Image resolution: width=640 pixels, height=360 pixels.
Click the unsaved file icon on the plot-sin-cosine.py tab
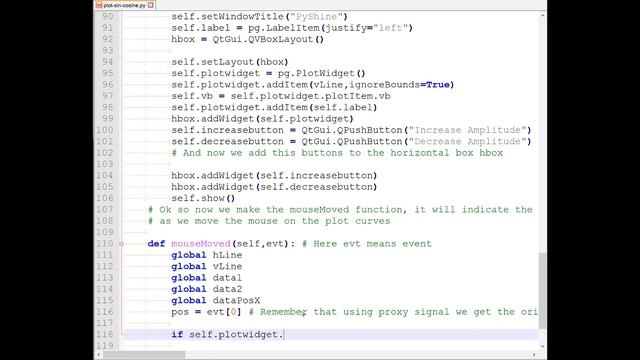(99, 5)
